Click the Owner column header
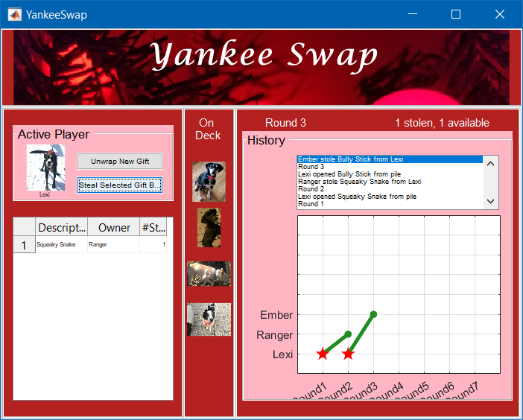 (x=114, y=228)
